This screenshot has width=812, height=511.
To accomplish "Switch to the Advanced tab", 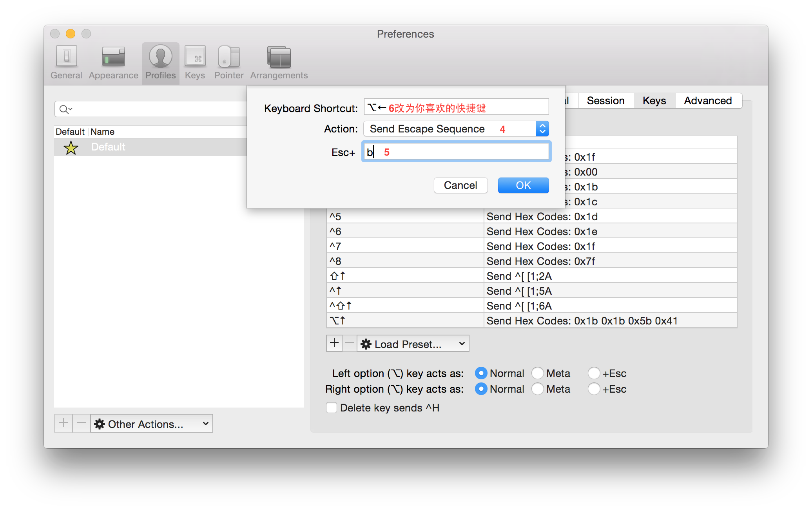I will [x=708, y=101].
